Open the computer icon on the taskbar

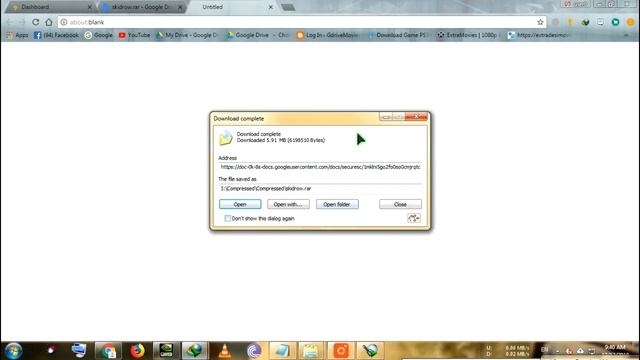79,351
